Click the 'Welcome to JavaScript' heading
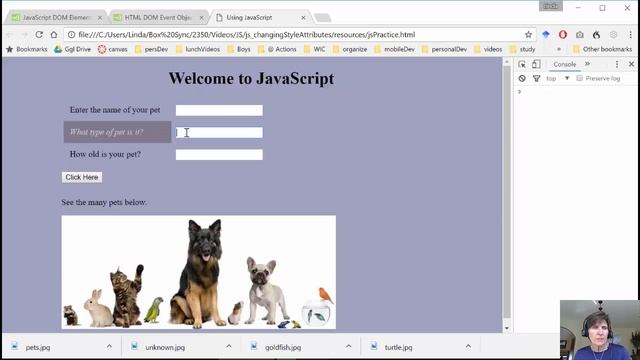 point(251,78)
